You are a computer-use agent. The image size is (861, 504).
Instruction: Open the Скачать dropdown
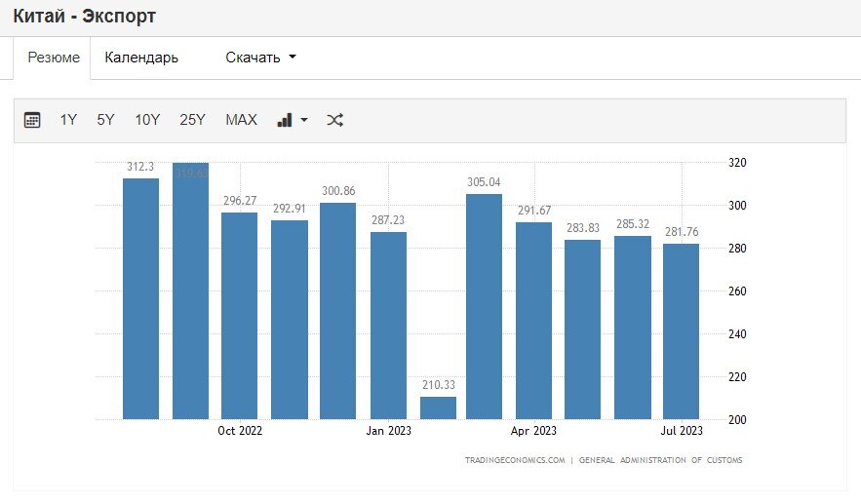pyautogui.click(x=260, y=58)
